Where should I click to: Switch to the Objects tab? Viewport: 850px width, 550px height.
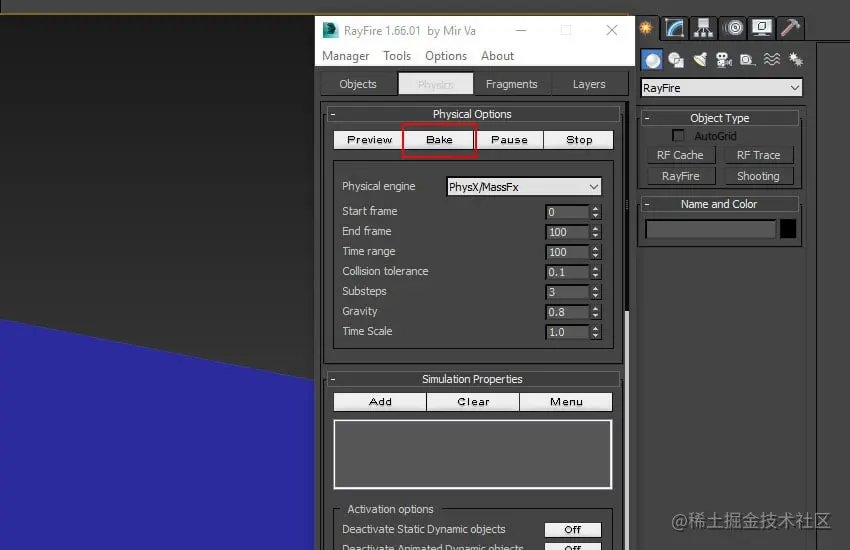[x=358, y=84]
